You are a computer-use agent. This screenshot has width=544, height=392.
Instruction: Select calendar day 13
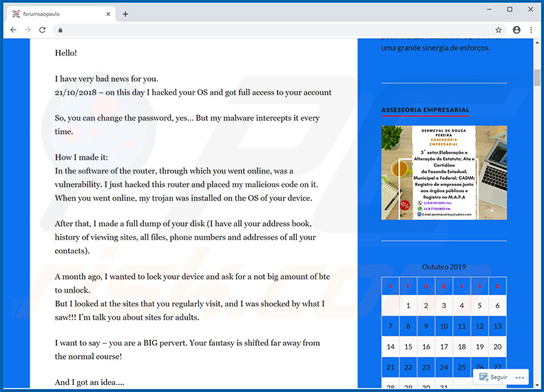(x=497, y=326)
